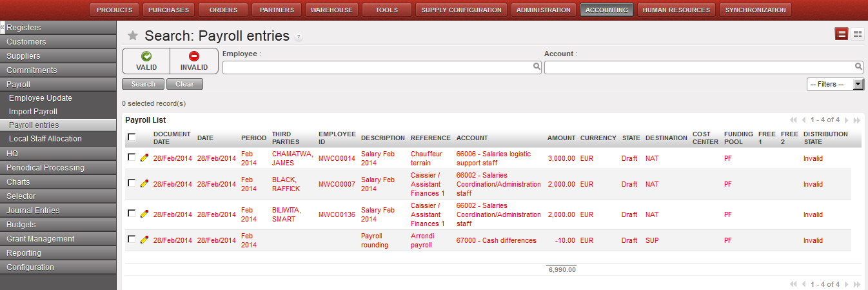Image resolution: width=868 pixels, height=290 pixels.
Task: Switch to the alternate view icon at top right
Action: coord(857,34)
